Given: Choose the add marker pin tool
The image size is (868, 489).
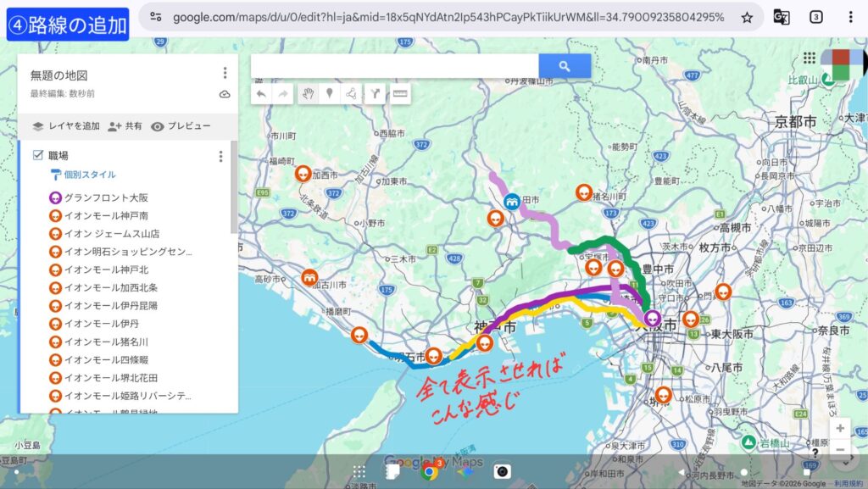Looking at the screenshot, I should (330, 94).
